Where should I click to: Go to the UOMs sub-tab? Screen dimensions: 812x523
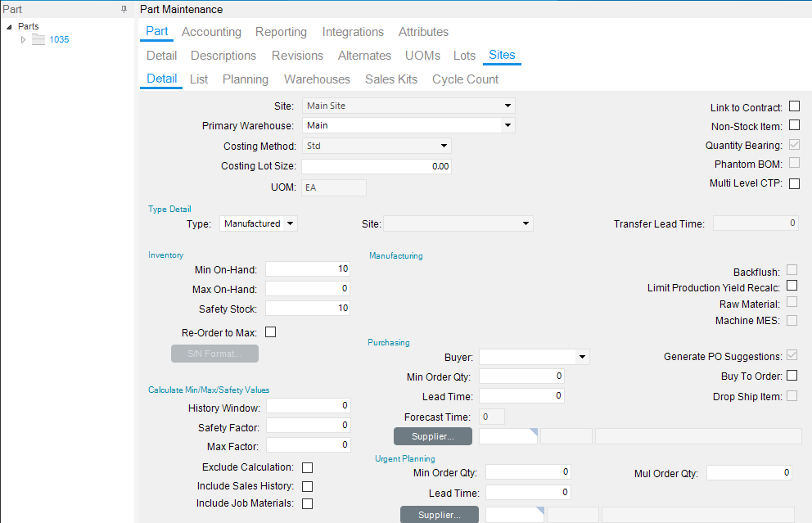[x=422, y=56]
